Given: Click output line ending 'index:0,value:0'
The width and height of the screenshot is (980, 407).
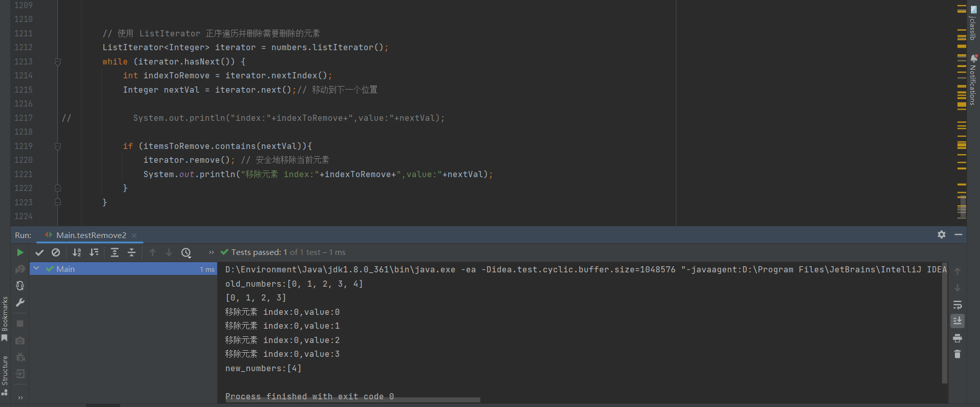Looking at the screenshot, I should (x=282, y=312).
